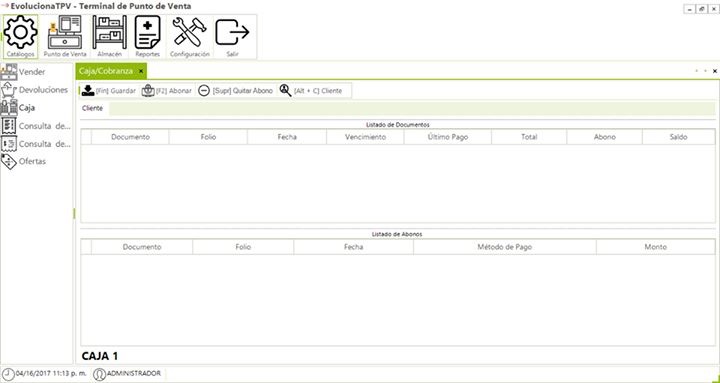Viewport: 720px width, 383px height.
Task: Sort documents by Documento column
Action: (130, 137)
